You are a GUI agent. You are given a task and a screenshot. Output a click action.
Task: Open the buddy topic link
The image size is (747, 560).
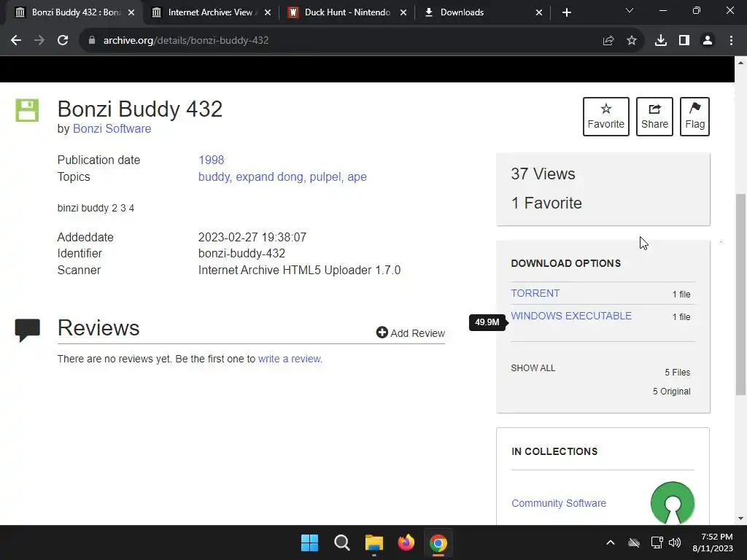point(214,176)
